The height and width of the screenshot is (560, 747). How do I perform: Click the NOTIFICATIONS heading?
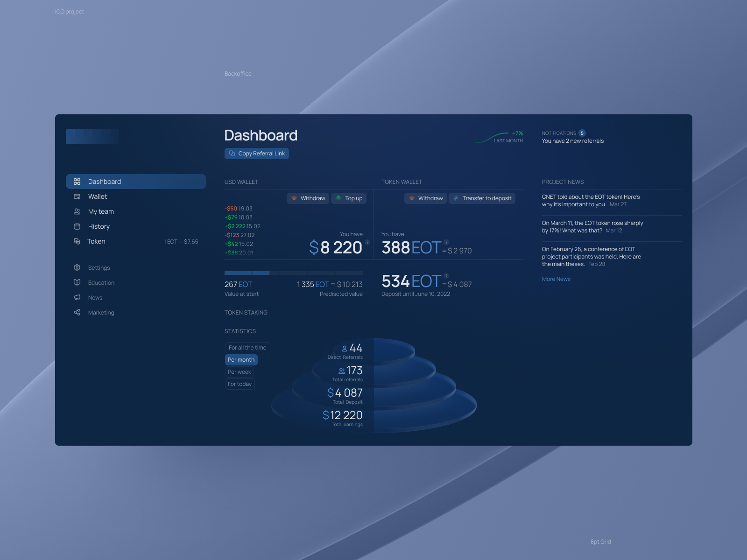559,133
